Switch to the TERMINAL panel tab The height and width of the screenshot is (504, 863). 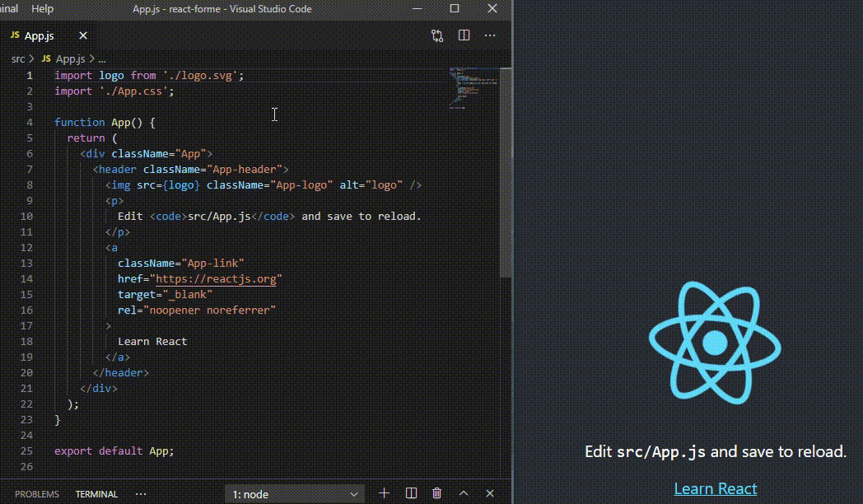[96, 494]
